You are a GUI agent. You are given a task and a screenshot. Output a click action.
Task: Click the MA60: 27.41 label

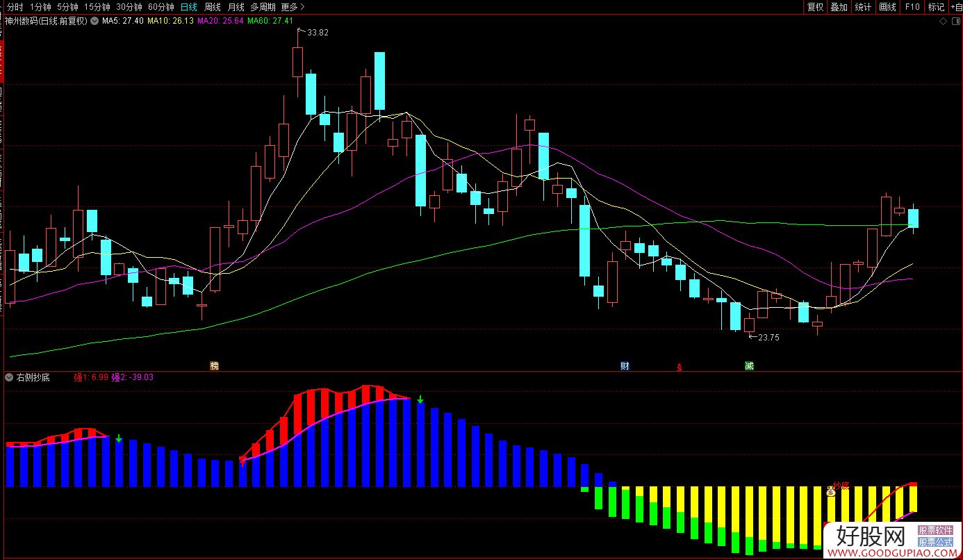point(270,21)
